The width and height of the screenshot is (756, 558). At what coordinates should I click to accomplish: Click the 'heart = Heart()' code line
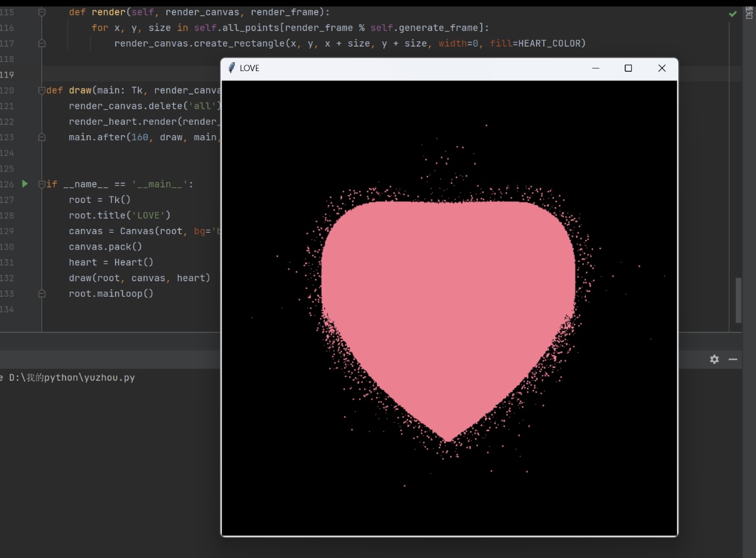coord(111,262)
